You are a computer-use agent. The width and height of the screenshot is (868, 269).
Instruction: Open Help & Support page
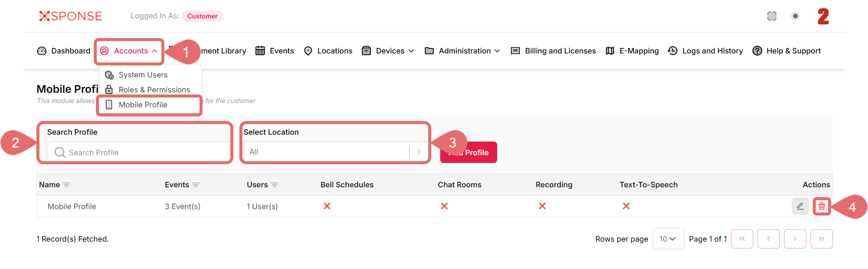787,51
